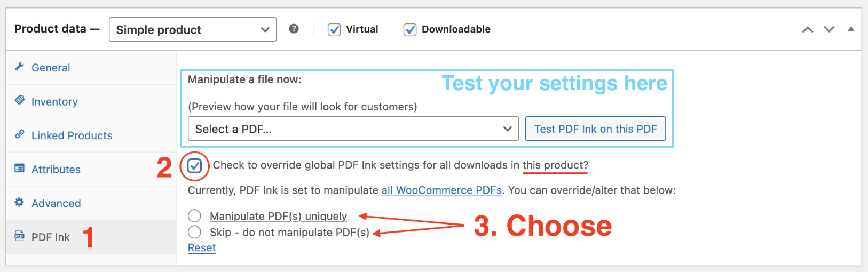The width and height of the screenshot is (868, 272).
Task: Click the General wrench icon
Action: pyautogui.click(x=20, y=66)
